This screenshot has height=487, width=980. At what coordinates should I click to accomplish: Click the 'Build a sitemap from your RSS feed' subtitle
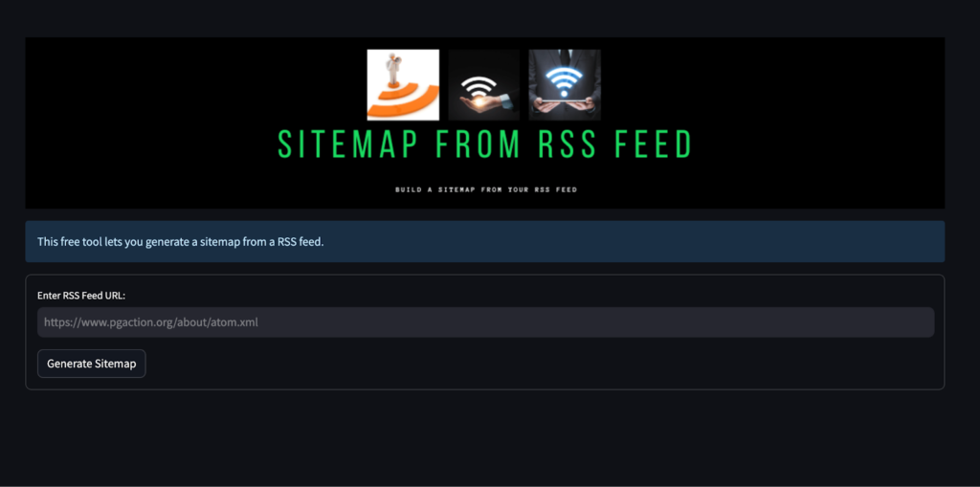click(x=485, y=189)
